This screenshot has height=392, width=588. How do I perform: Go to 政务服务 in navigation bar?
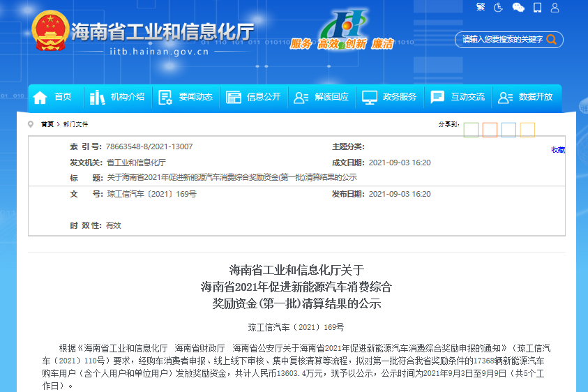390,97
